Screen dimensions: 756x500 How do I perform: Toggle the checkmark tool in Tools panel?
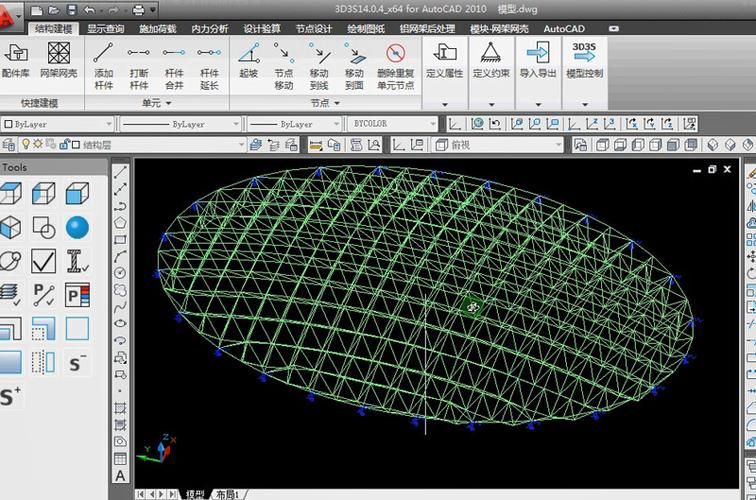(43, 261)
